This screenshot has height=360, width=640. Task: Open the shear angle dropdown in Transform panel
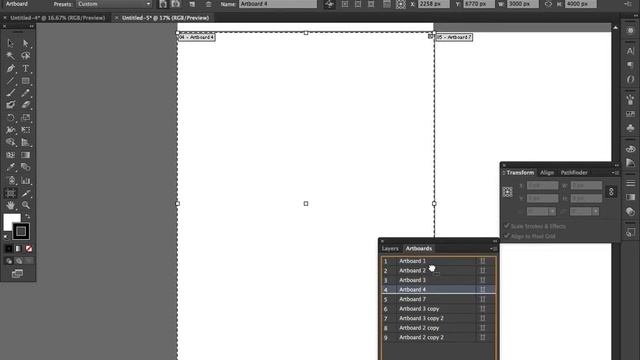coord(596,211)
